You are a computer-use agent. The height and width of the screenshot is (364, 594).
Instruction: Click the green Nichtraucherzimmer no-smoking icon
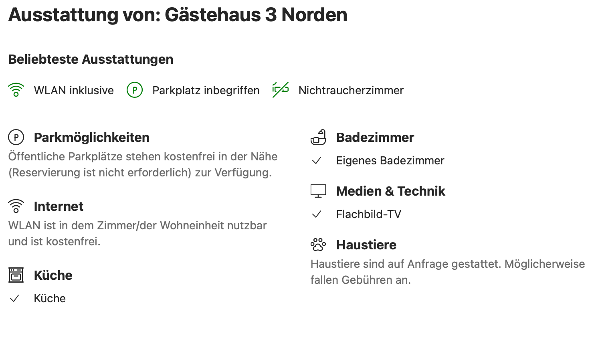pyautogui.click(x=281, y=90)
